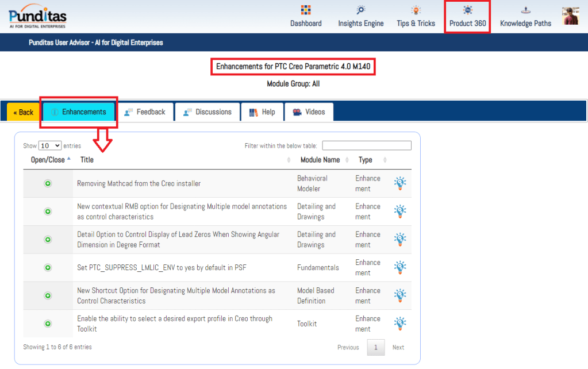588x369 pixels.
Task: Expand the Set PTC_SUPPRESS_LMLIC_ENV row
Action: pyautogui.click(x=48, y=267)
